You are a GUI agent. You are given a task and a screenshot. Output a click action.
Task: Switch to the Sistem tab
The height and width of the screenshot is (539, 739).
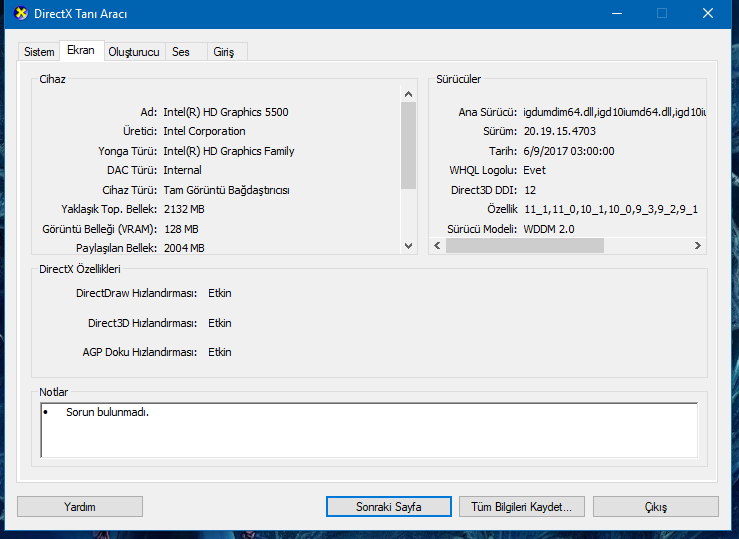tap(39, 52)
